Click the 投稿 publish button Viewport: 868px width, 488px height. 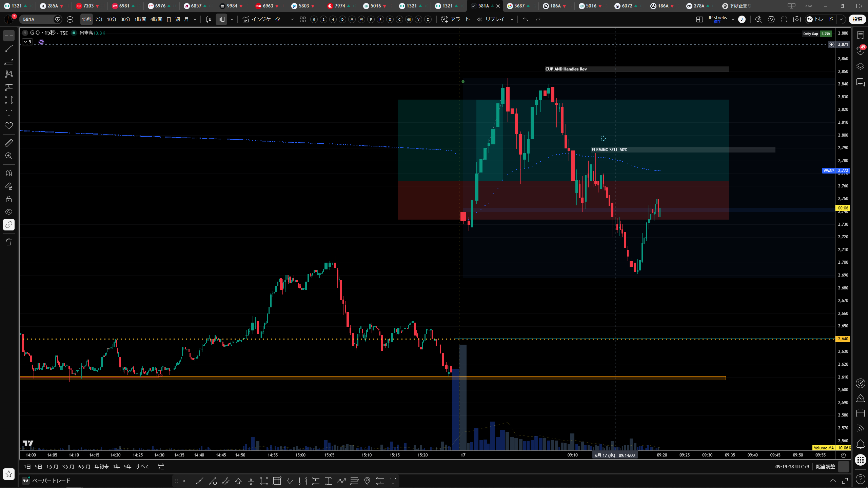point(857,19)
